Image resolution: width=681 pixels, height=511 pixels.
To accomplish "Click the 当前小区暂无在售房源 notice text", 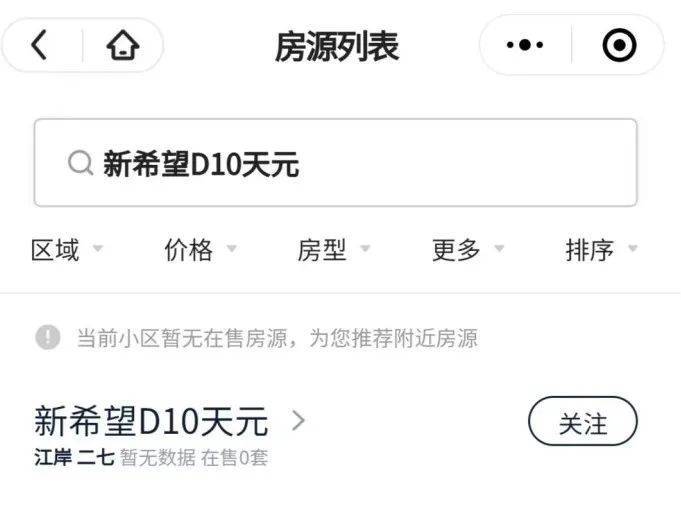I will click(182, 338).
